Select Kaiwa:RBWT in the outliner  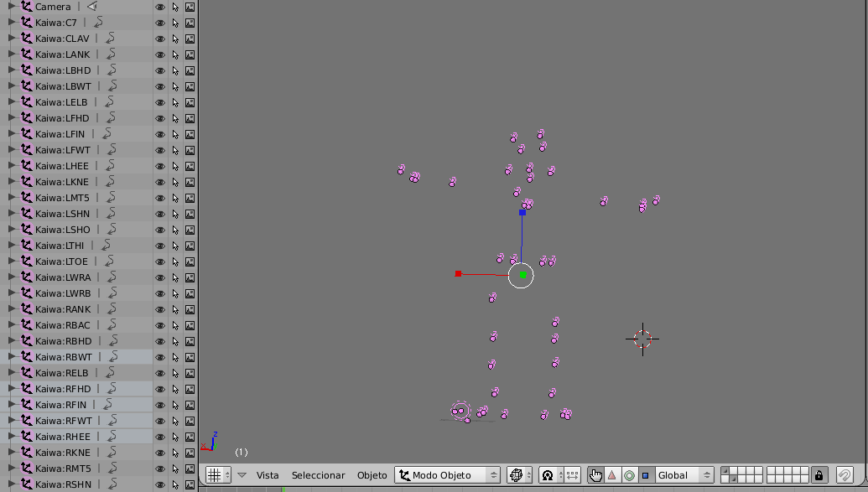pos(64,357)
